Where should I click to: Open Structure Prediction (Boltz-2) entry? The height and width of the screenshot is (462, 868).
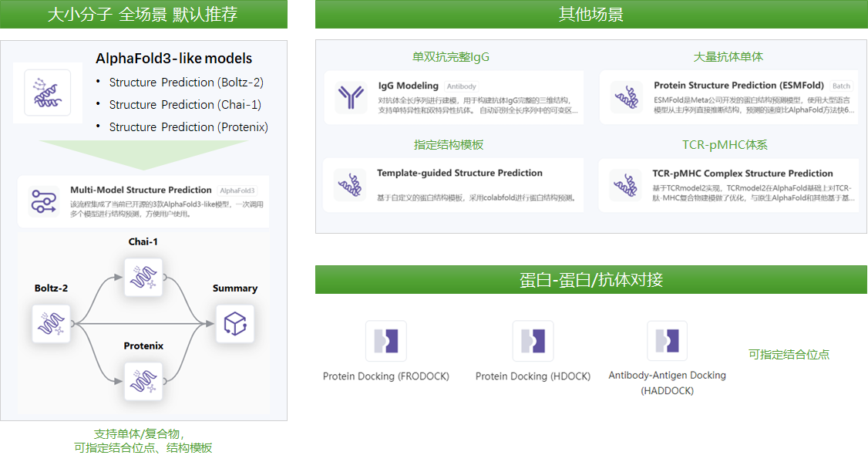point(186,83)
